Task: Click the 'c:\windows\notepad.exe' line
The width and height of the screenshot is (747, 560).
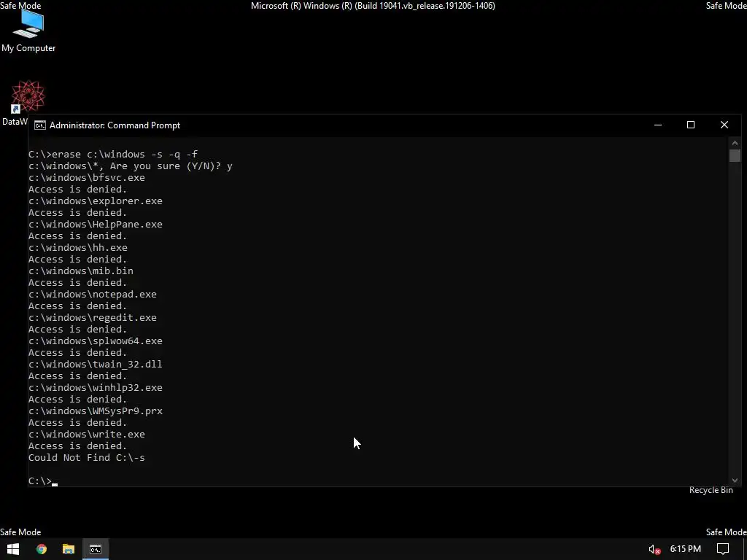Action: (x=93, y=295)
